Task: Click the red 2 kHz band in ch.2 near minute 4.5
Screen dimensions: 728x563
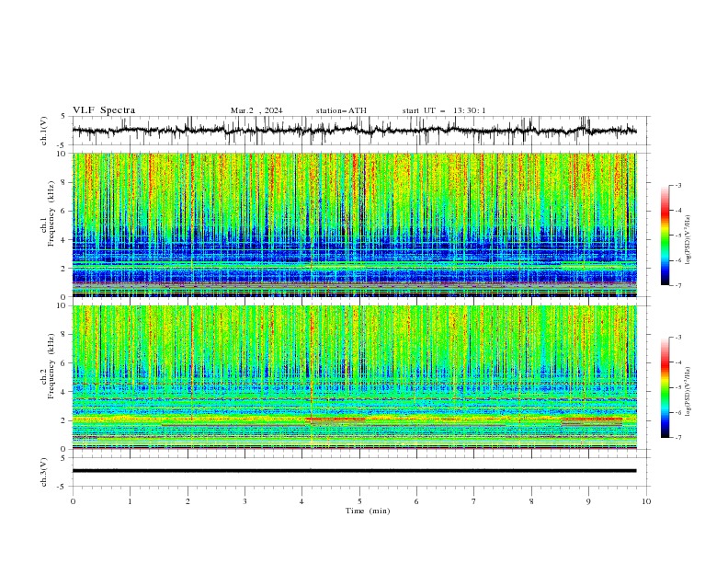Action: (337, 419)
